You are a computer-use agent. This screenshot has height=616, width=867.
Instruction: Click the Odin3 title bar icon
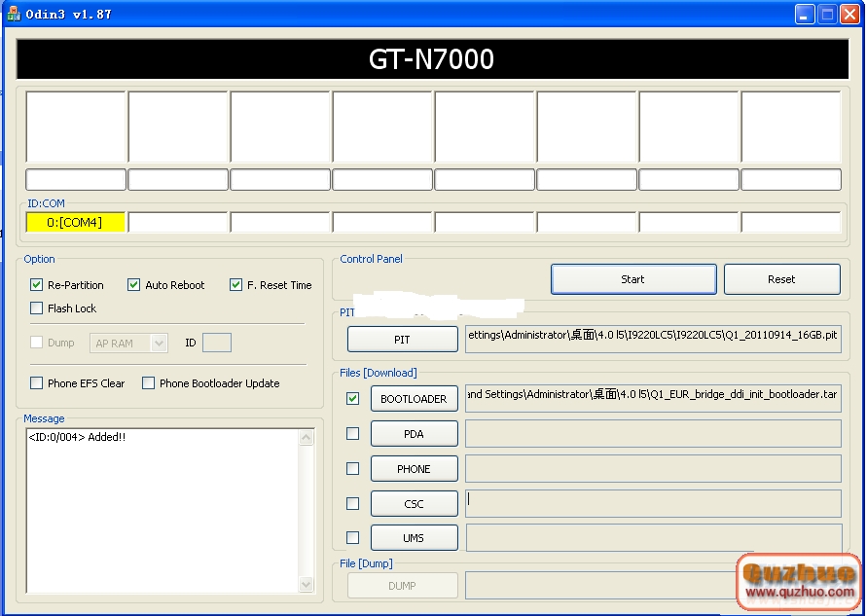click(14, 14)
